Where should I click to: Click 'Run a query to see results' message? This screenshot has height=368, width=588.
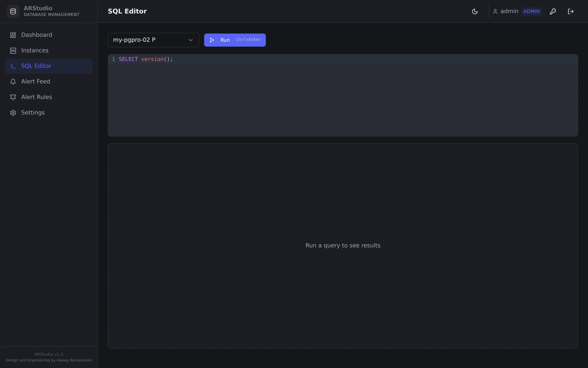pos(343,245)
